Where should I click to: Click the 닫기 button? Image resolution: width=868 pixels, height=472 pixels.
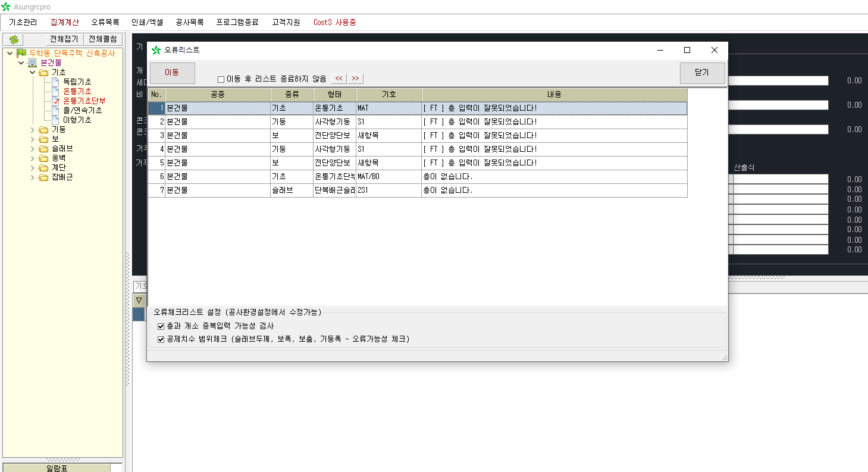(x=702, y=73)
